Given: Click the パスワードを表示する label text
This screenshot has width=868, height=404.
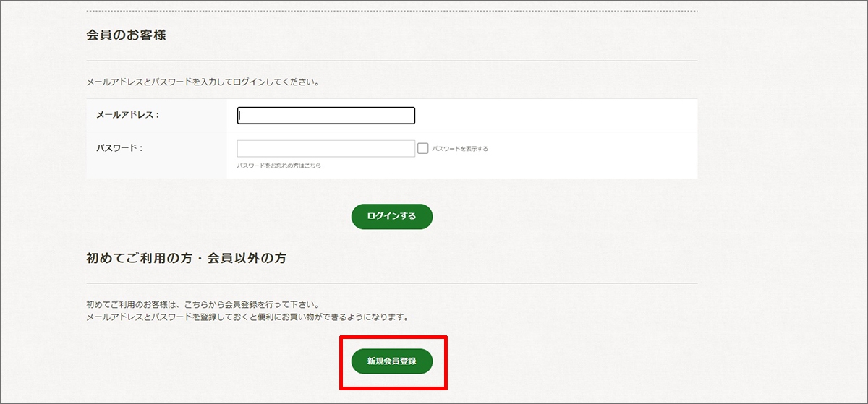Looking at the screenshot, I should tap(460, 149).
